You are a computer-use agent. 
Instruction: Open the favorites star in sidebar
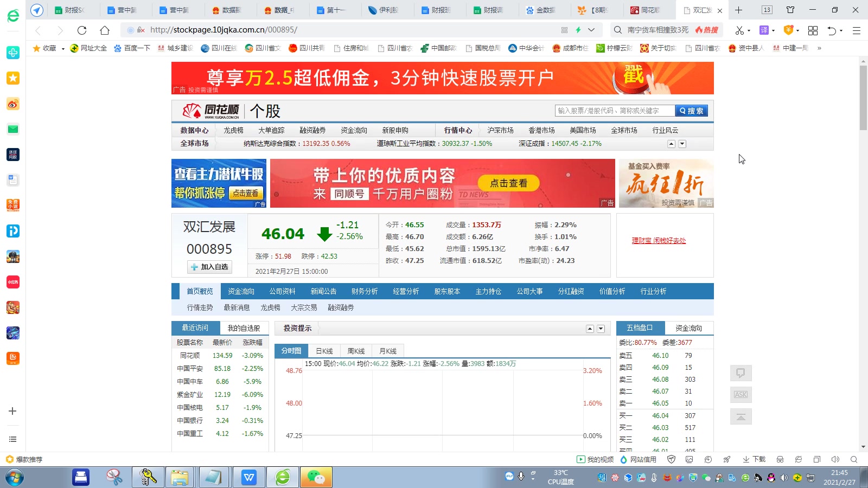13,78
